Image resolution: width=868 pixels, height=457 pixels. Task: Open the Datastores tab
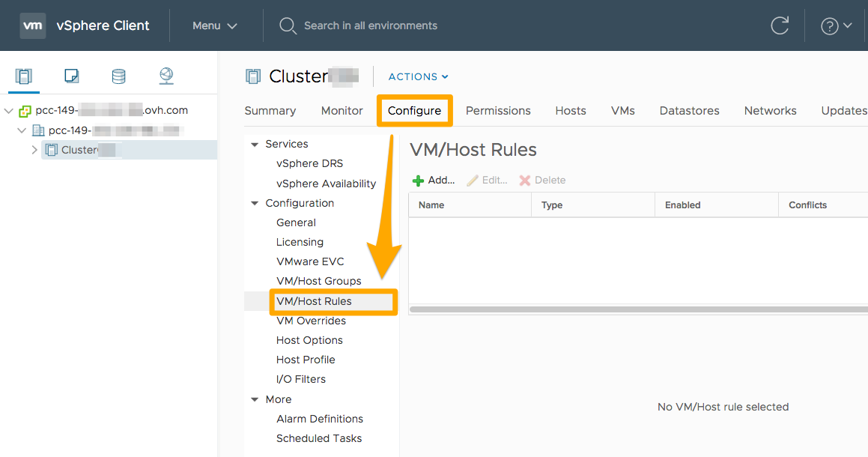689,111
